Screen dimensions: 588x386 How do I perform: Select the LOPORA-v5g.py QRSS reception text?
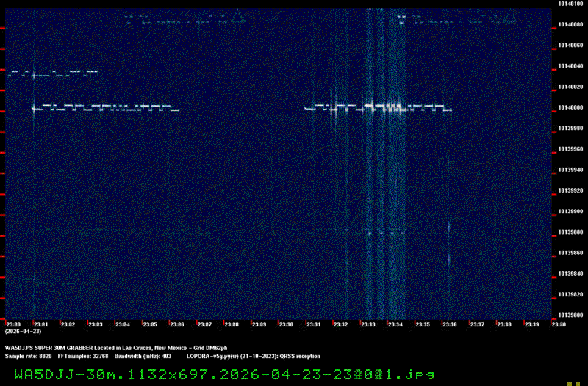[x=254, y=357]
